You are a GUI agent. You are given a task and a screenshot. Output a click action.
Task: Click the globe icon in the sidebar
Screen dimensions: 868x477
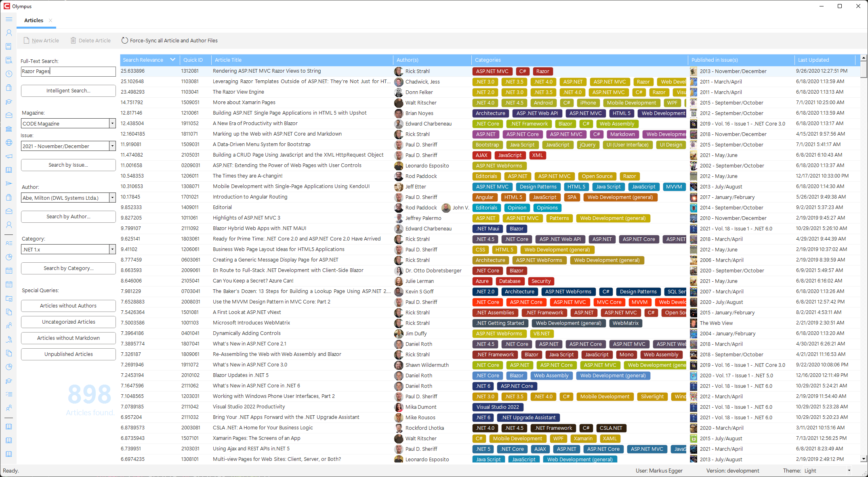[x=8, y=142]
